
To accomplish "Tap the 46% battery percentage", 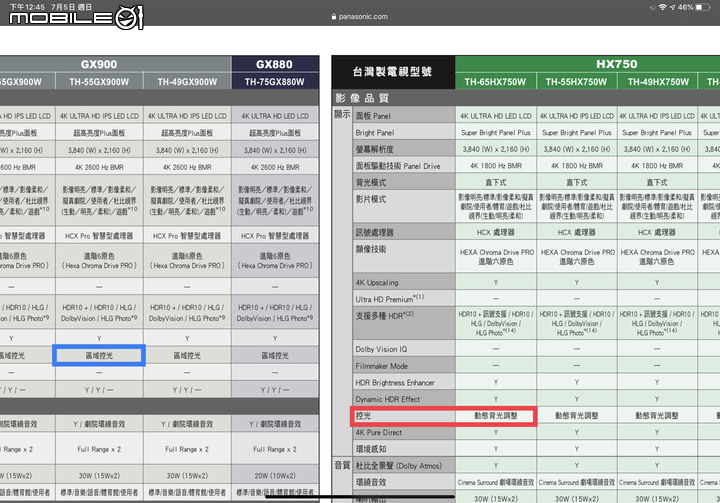I will 685,7.
